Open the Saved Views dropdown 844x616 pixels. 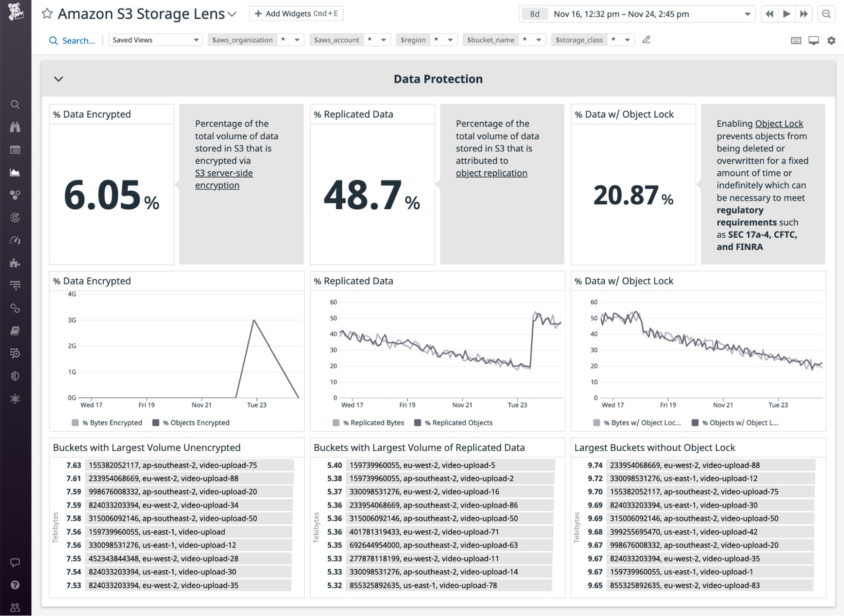(155, 40)
